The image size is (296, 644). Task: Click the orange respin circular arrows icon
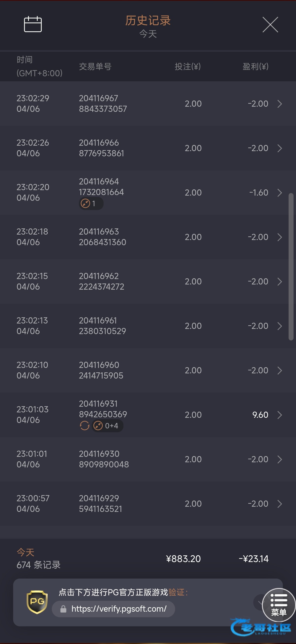pyautogui.click(x=84, y=425)
